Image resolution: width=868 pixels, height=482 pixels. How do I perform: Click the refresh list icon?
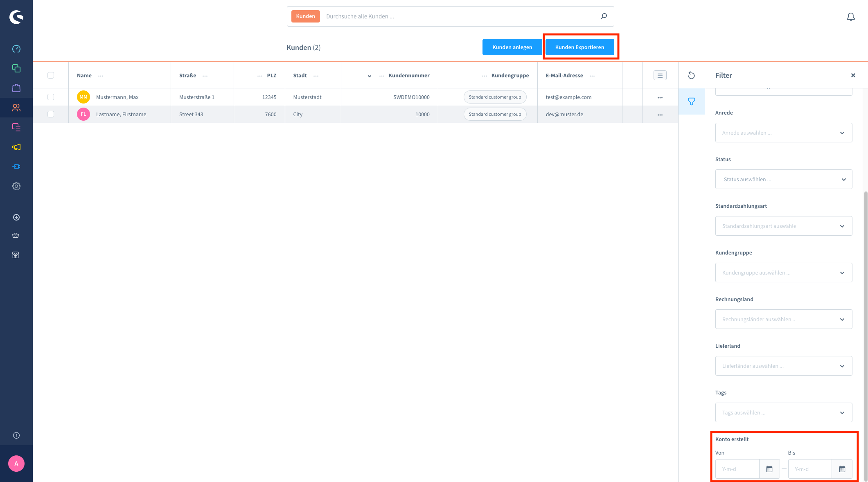pyautogui.click(x=691, y=75)
